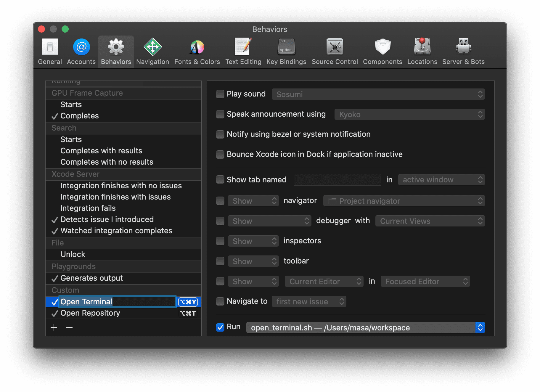This screenshot has width=540, height=392.
Task: Select Search Completes with no results
Action: (x=123, y=162)
